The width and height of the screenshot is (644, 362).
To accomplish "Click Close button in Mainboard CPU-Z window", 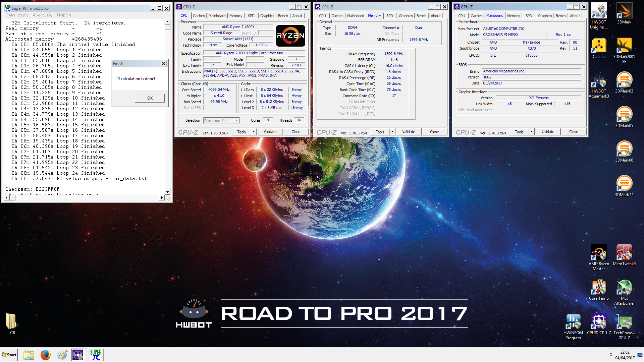I will pyautogui.click(x=574, y=132).
